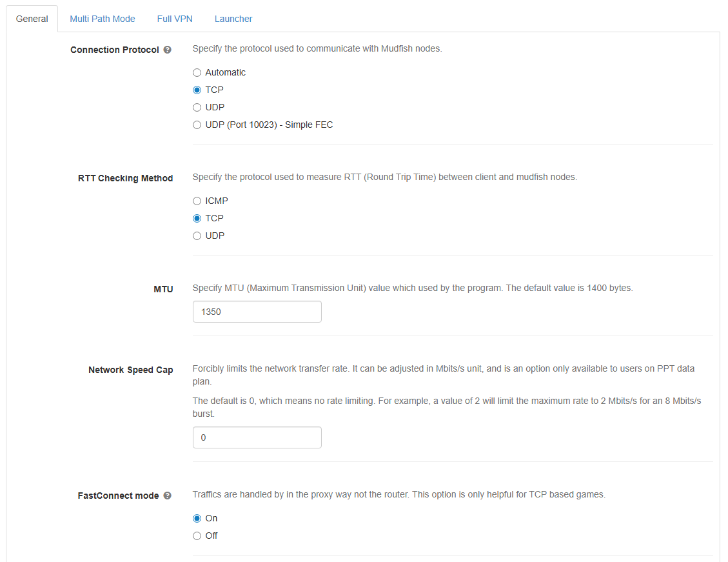The image size is (728, 562).
Task: Select TCP under Connection Protocol
Action: pos(197,90)
